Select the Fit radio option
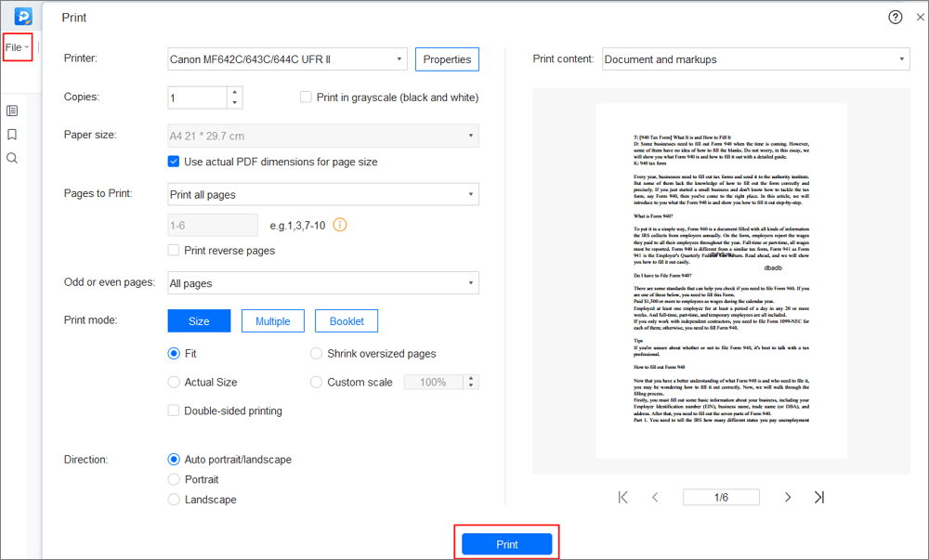929x560 pixels. (x=174, y=354)
